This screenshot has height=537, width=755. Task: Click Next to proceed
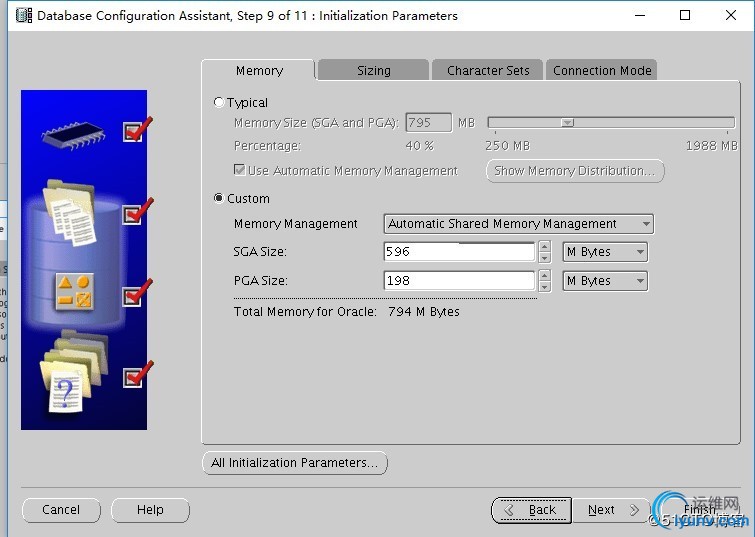pyautogui.click(x=612, y=510)
